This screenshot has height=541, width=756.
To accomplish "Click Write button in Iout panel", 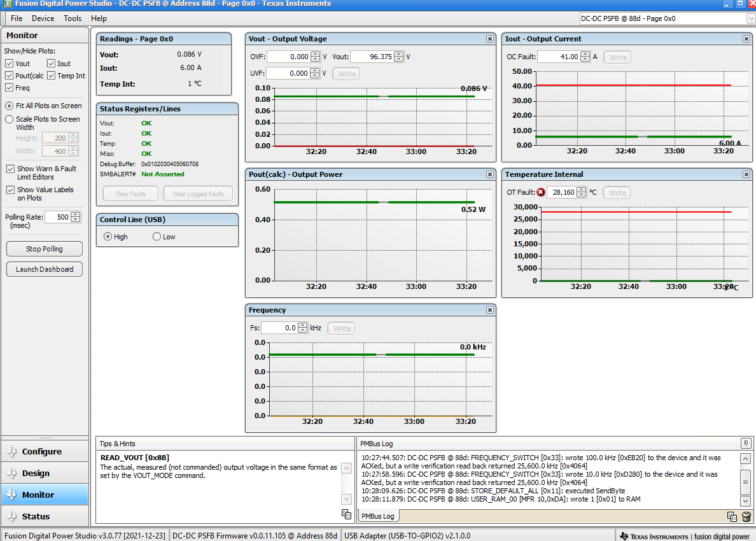I will (618, 57).
